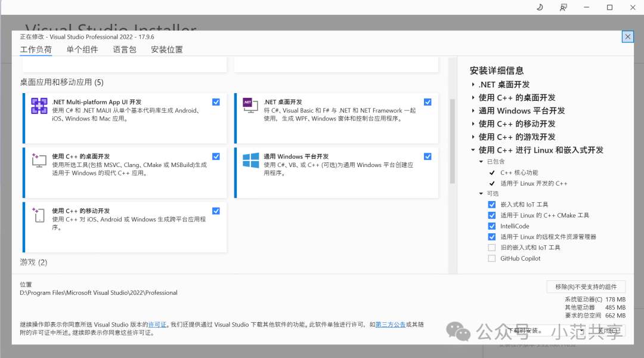
Task: Uncheck 使用 C++ 的桌面开发 workload checkbox
Action: coord(216,156)
